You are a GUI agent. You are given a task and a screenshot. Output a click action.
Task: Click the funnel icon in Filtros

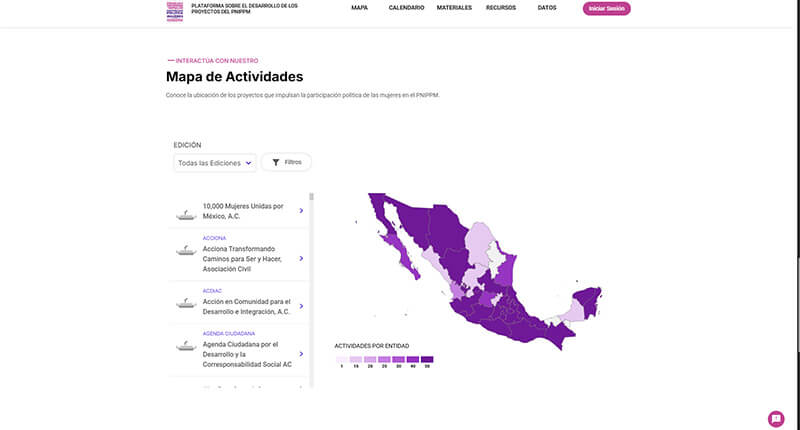[x=276, y=162]
